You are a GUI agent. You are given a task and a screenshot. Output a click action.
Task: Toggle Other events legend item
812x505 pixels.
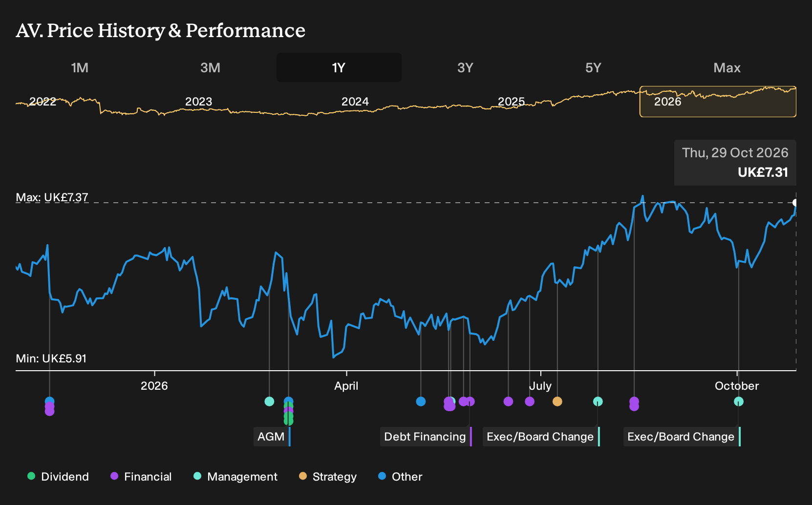click(x=400, y=476)
